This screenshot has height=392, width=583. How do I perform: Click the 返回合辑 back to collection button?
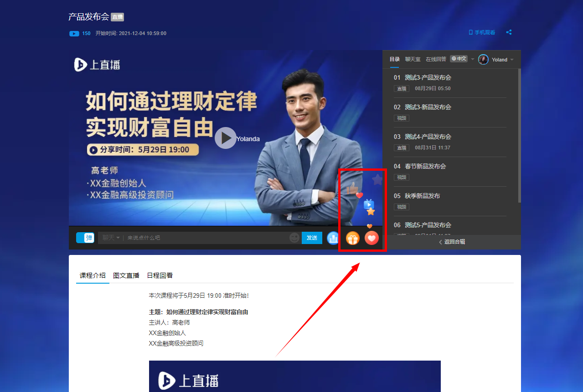pos(452,242)
